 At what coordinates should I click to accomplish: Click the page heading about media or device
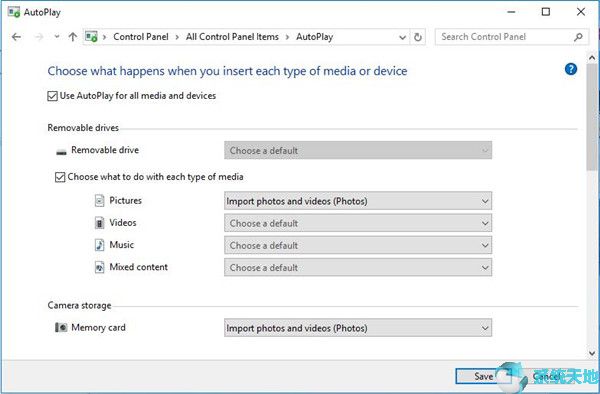(227, 71)
